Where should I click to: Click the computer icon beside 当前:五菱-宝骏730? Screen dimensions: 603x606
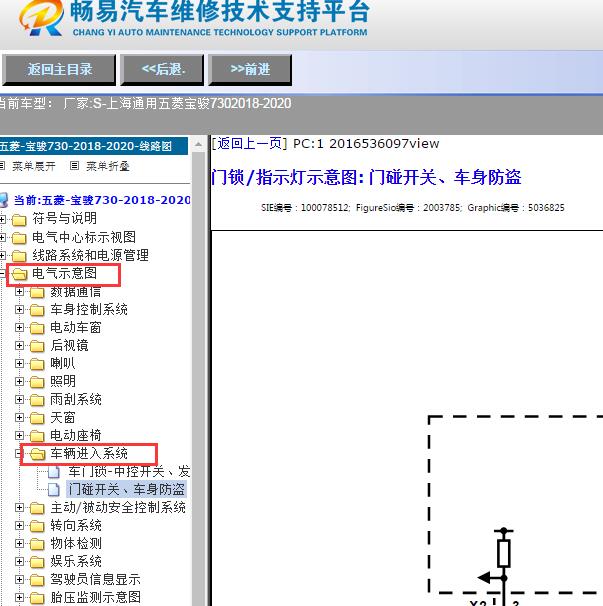pos(4,200)
